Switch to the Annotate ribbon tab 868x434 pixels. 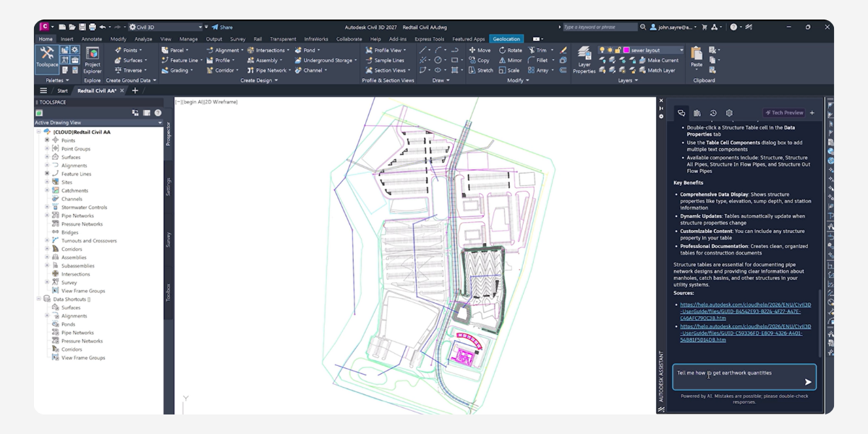click(x=91, y=39)
